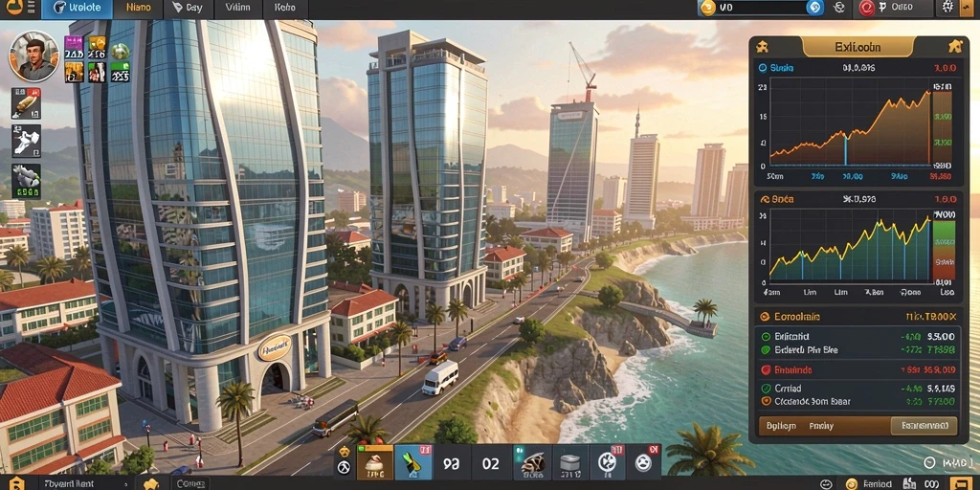Toggle the green check beside Exlimatid row
This screenshot has height=490, width=980.
coord(766,337)
